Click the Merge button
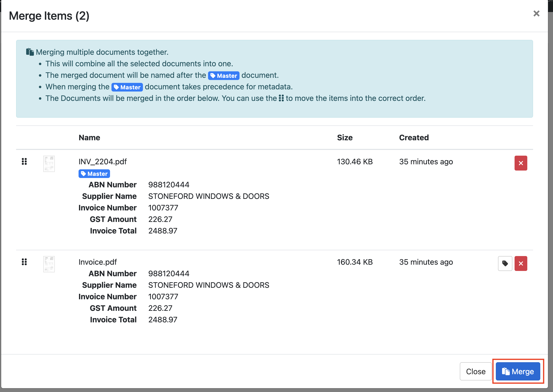This screenshot has height=392, width=553. click(518, 371)
